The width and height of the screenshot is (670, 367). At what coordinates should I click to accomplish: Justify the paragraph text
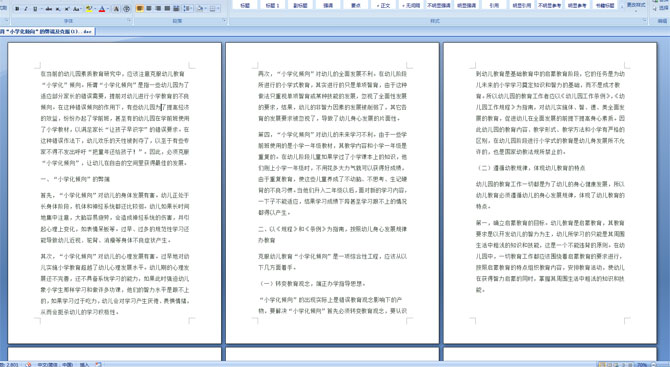point(167,9)
